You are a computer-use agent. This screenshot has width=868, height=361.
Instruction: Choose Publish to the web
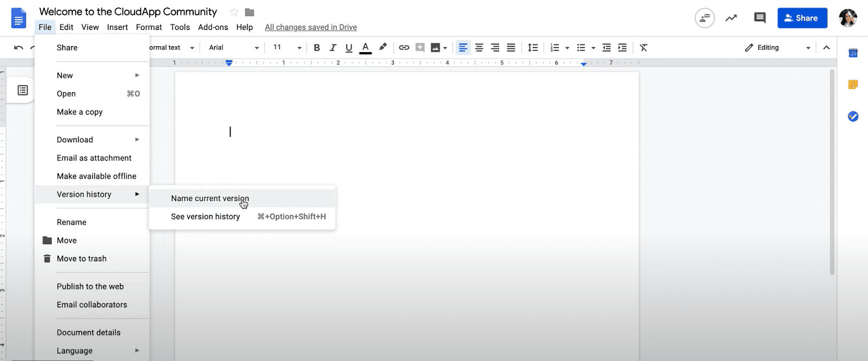(x=92, y=287)
